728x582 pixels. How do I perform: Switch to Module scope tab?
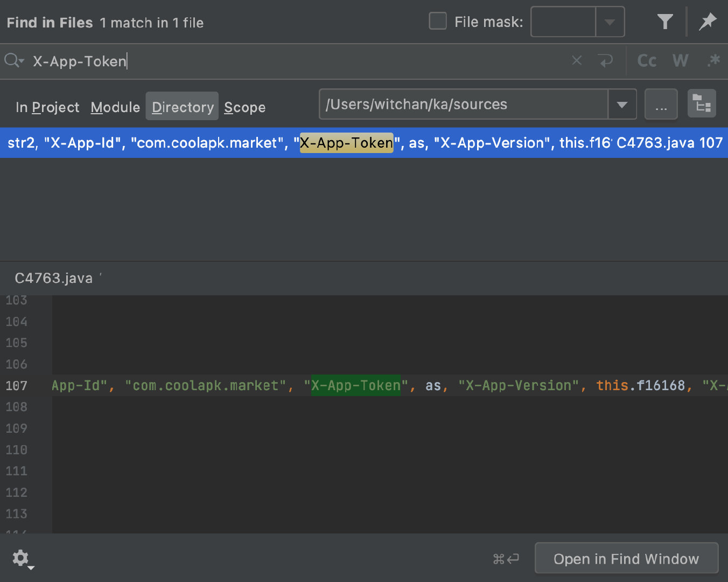tap(115, 107)
